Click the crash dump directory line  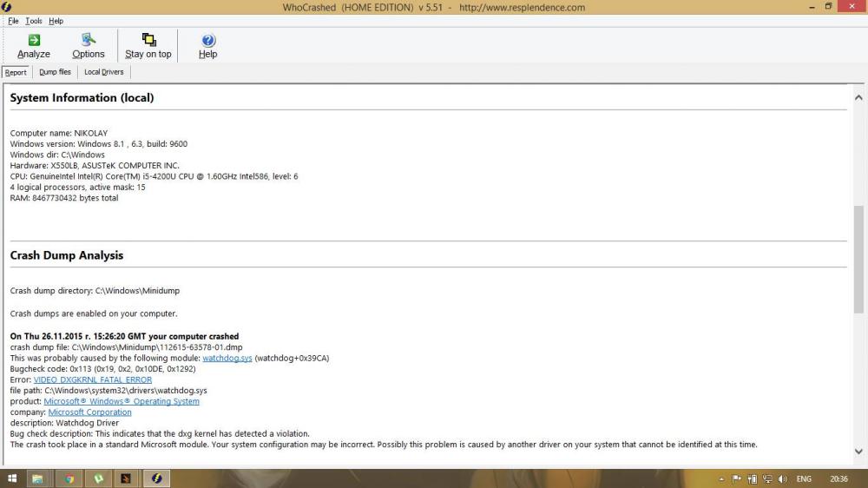click(x=95, y=291)
